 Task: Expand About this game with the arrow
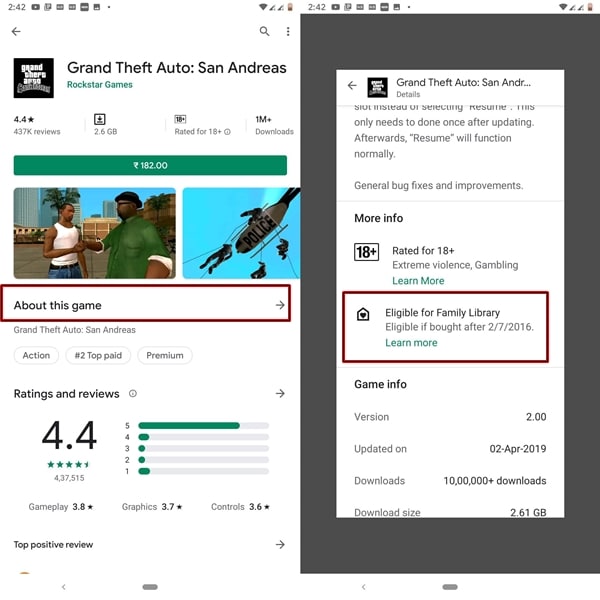point(280,305)
